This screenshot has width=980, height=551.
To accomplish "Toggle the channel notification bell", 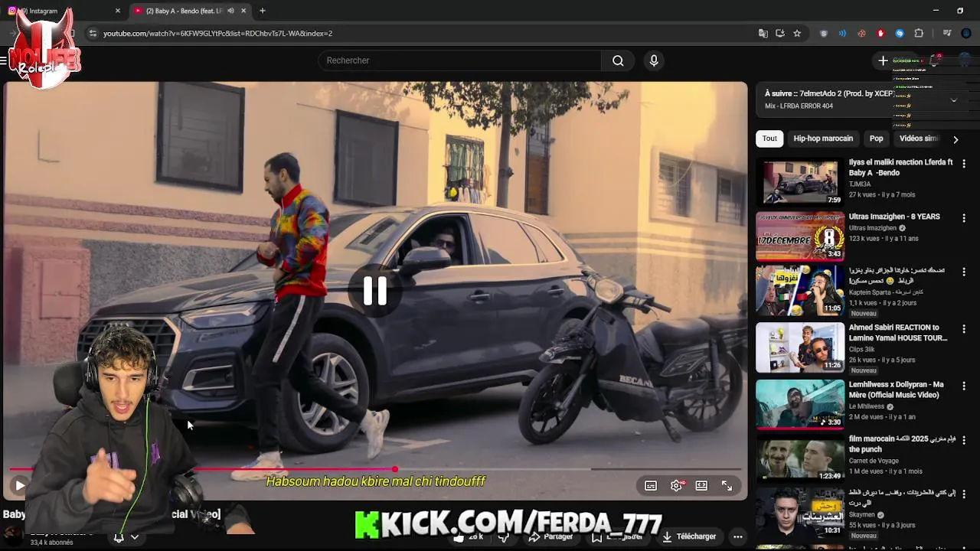I will coord(119,537).
